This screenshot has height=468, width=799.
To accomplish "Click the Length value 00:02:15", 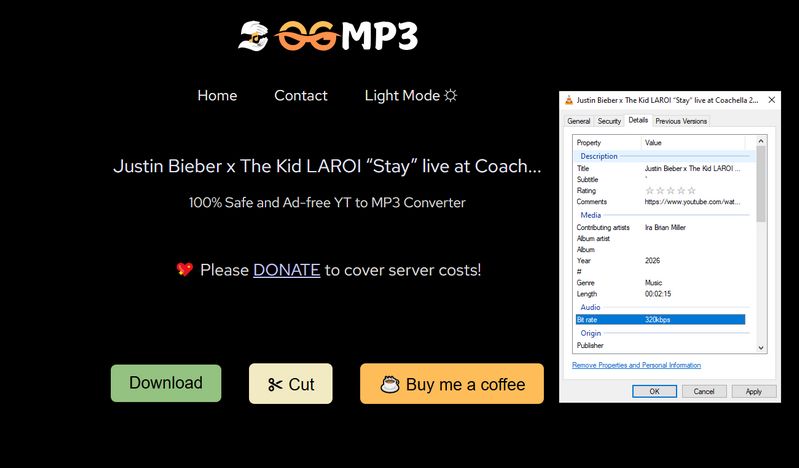I will 658,294.
